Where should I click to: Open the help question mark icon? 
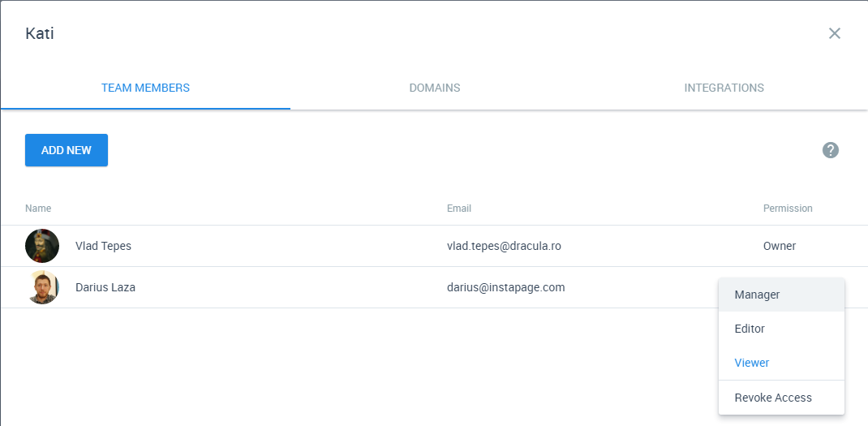(x=831, y=150)
